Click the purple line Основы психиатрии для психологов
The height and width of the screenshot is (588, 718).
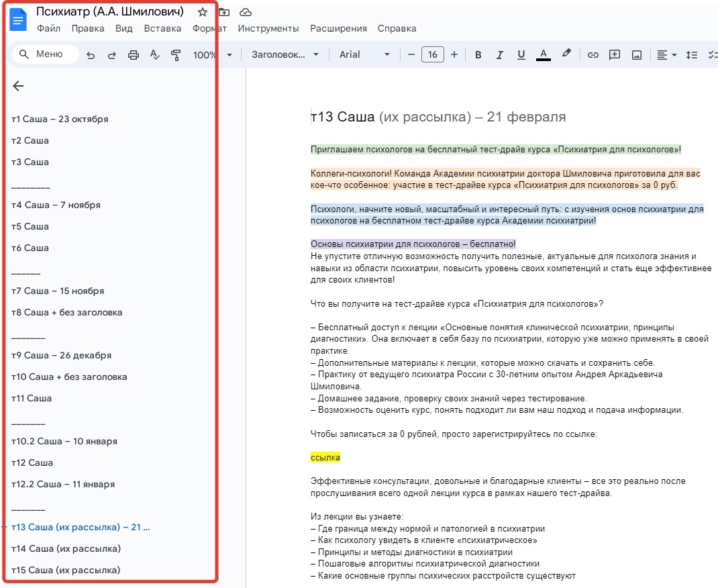click(413, 244)
